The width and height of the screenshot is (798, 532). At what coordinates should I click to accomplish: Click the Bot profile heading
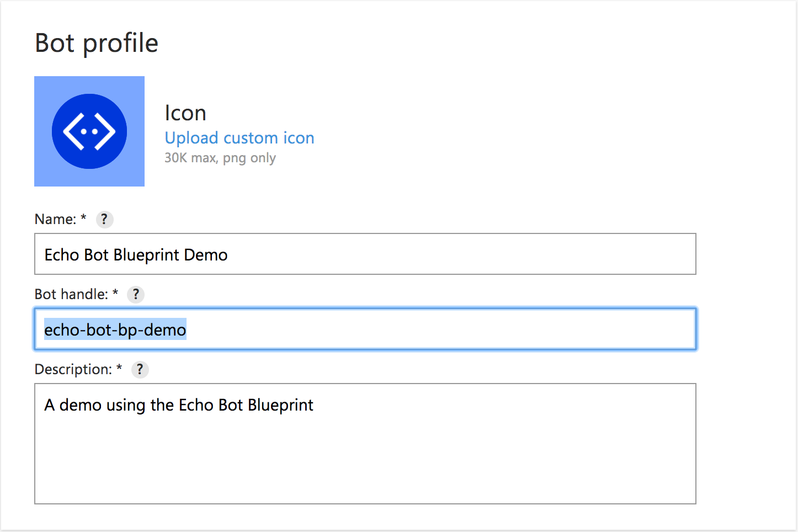tap(97, 43)
